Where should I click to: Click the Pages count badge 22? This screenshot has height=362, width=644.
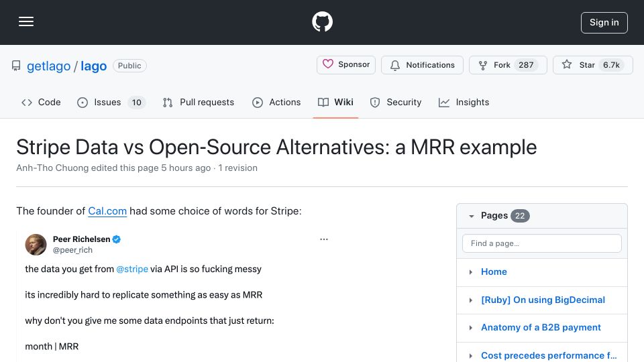point(520,216)
